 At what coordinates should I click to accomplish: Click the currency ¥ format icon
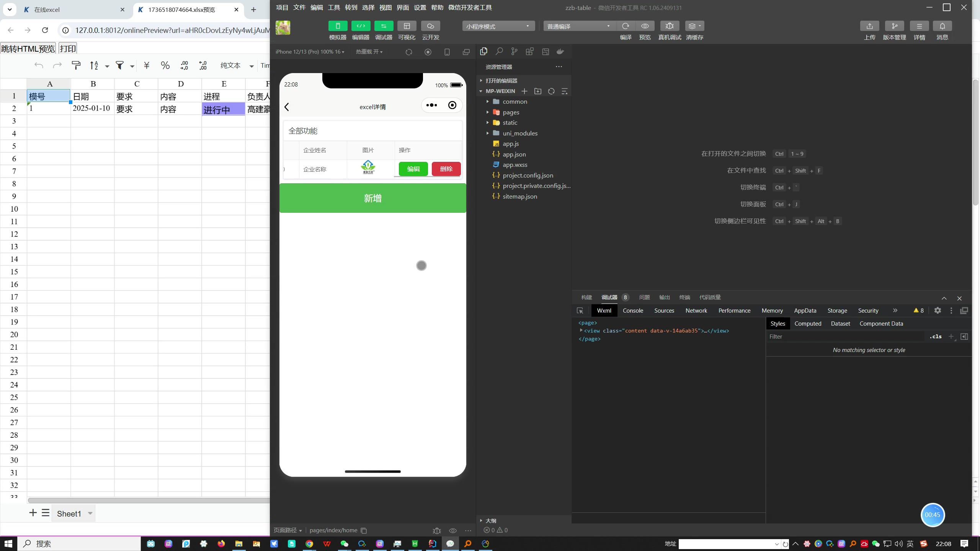[x=146, y=65]
